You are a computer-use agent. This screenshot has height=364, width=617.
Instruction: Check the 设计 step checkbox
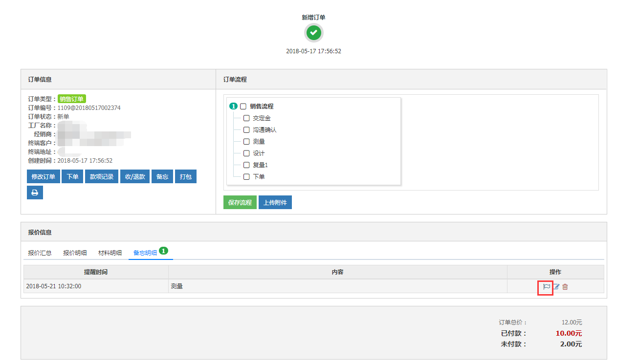point(246,153)
